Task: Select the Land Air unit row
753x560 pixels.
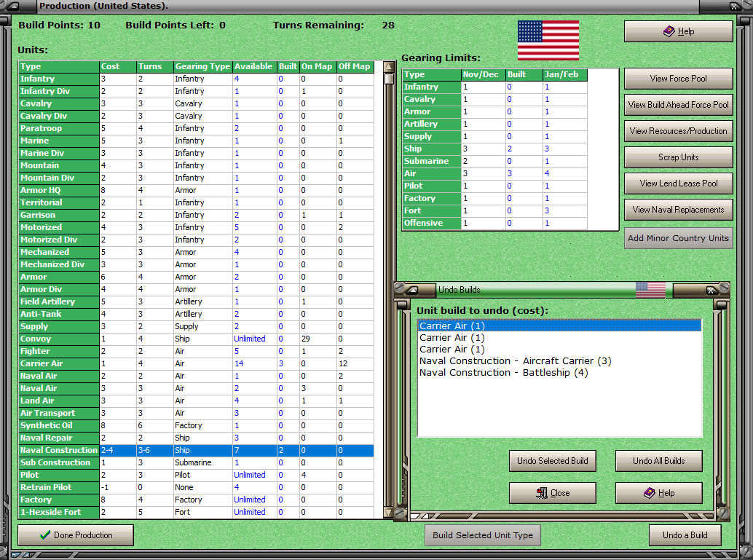Action: pos(196,401)
